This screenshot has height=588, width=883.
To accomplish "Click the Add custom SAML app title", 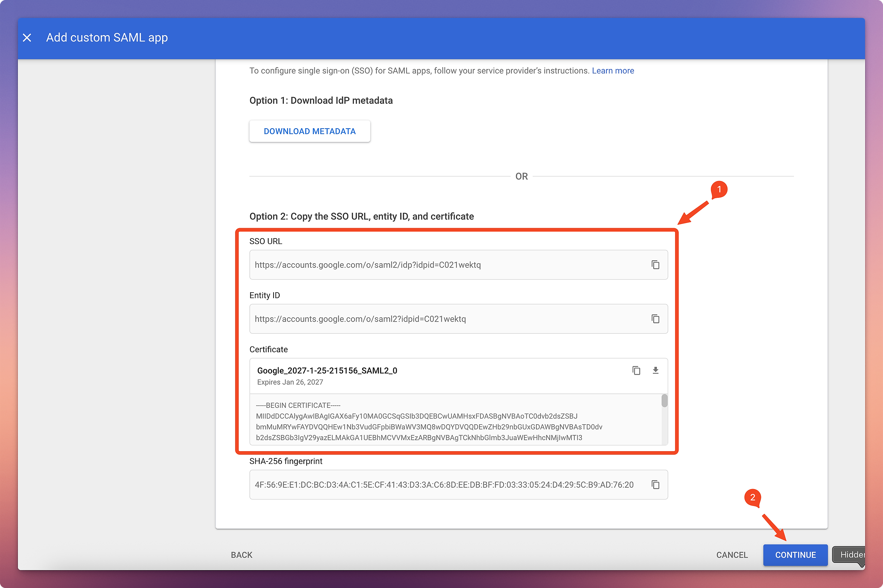I will (x=107, y=38).
